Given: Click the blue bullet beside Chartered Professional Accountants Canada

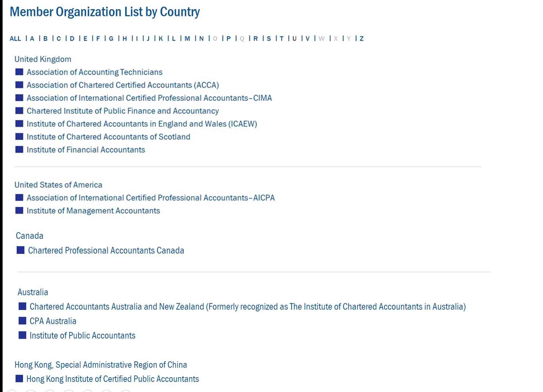Looking at the screenshot, I should pyautogui.click(x=21, y=250).
